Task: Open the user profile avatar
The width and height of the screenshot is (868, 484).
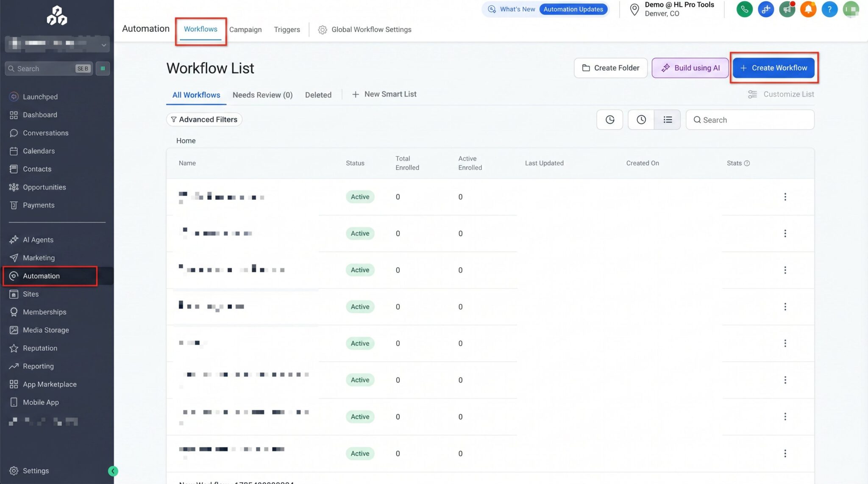Action: click(x=851, y=9)
